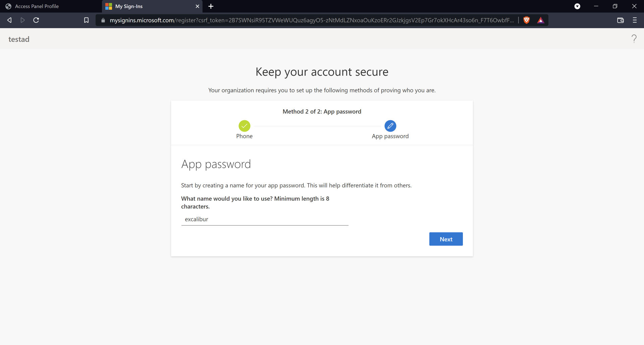The width and height of the screenshot is (644, 345).
Task: Close the My Sign-Ins tab
Action: click(197, 6)
